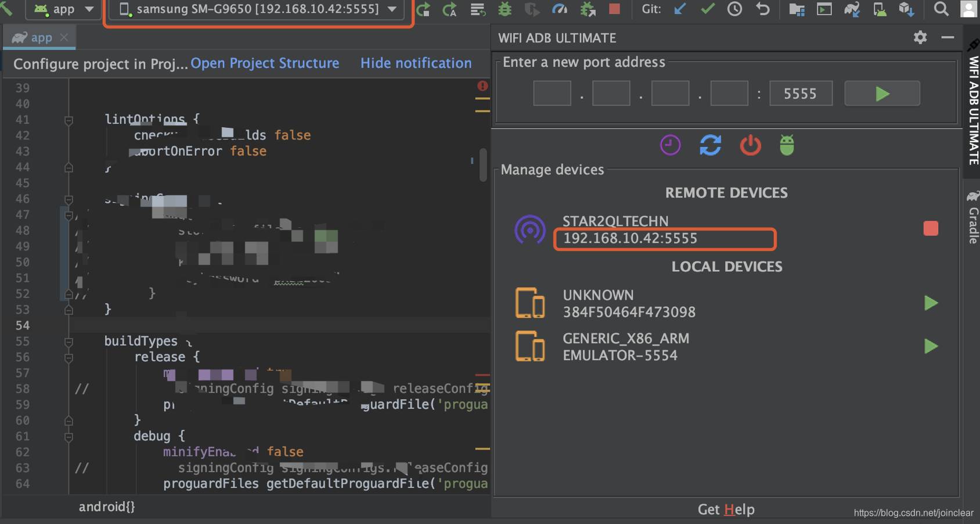The height and width of the screenshot is (524, 980).
Task: Click the rerun lines toolbar icon
Action: tap(478, 9)
